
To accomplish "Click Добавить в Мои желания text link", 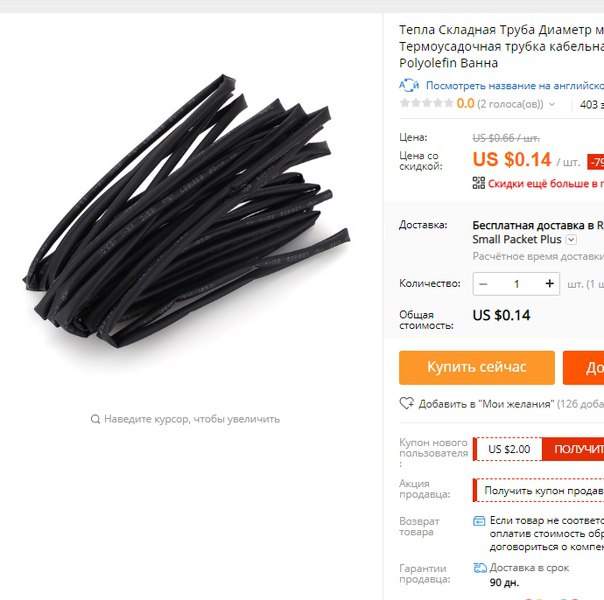I will tap(487, 404).
